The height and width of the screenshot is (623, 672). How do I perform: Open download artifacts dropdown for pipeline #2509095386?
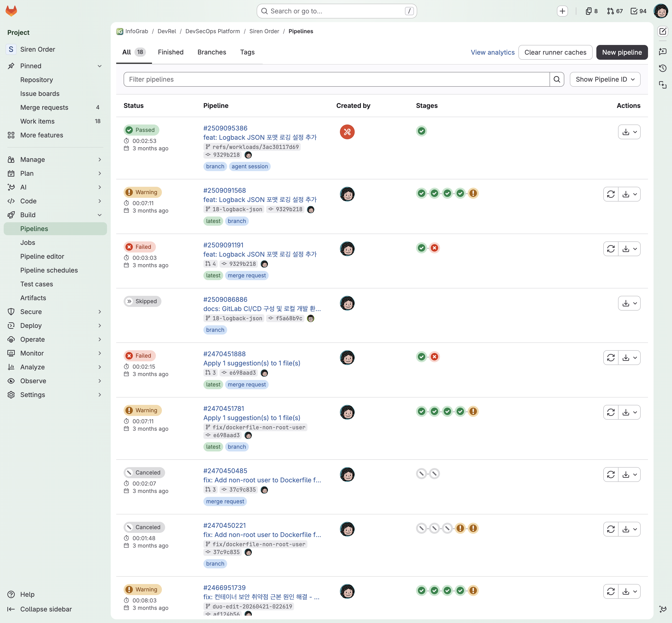click(x=629, y=132)
